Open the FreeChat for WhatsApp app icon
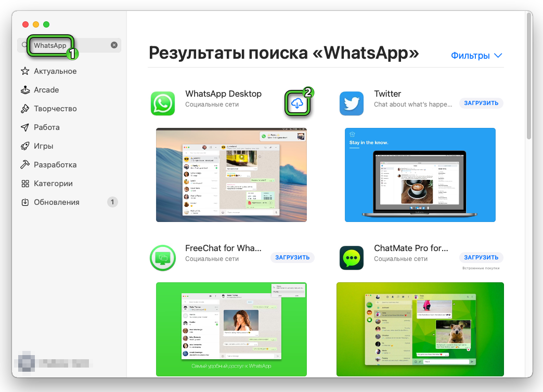Screen dimensions: 543x392 [163, 258]
